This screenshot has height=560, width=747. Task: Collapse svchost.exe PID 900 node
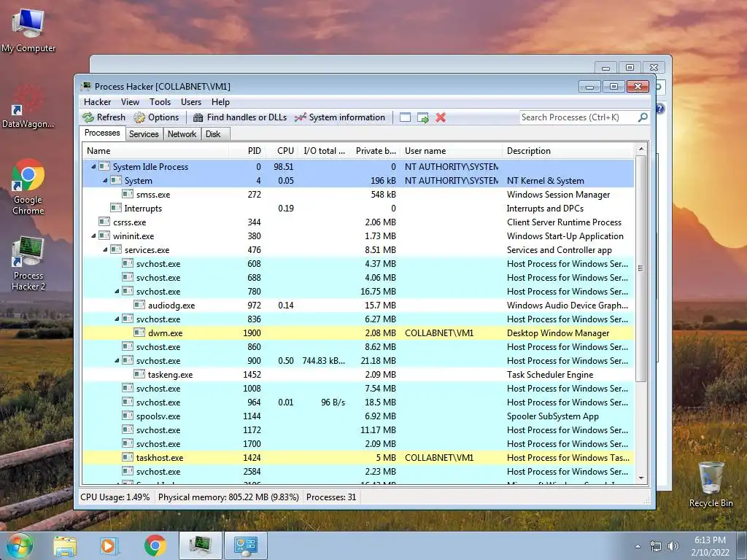pos(117,360)
